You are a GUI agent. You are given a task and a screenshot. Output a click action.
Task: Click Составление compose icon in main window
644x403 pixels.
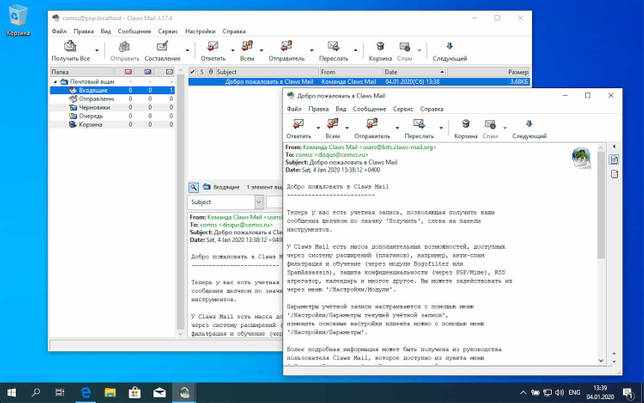[162, 46]
